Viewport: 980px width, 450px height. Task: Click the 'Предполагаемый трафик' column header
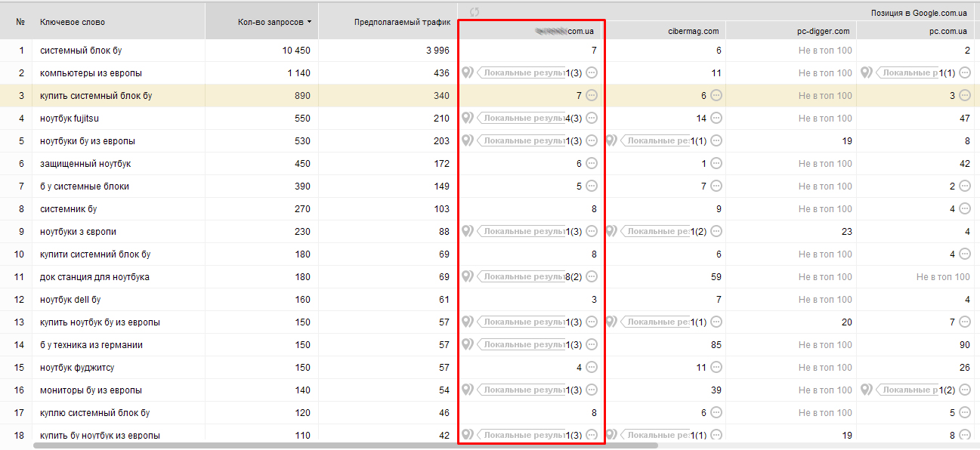(402, 22)
